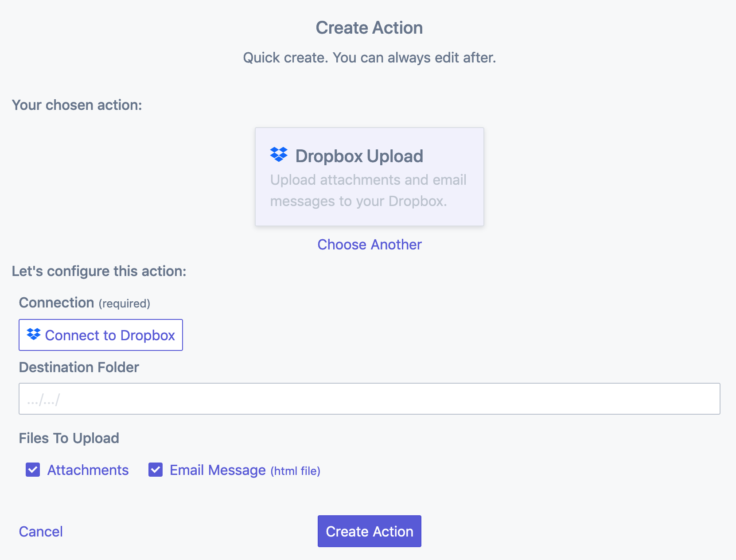
Task: Click the Connection (required) label
Action: 84,303
